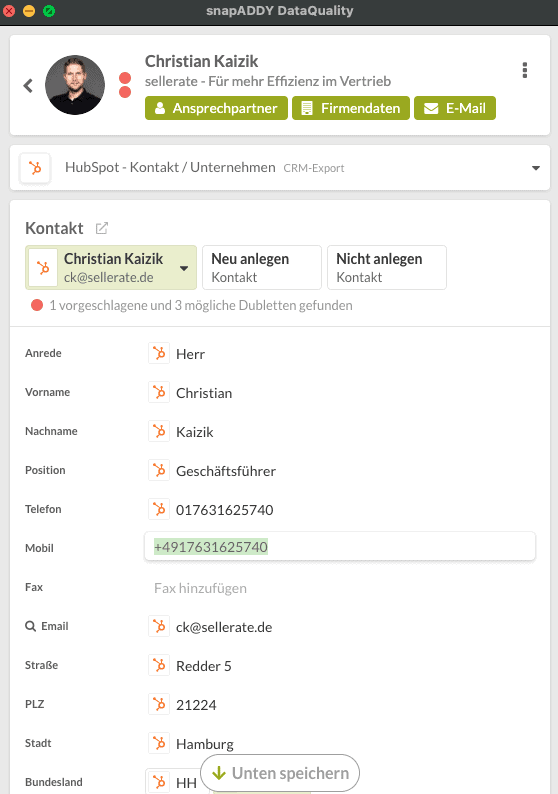Screen dimensions: 558x794
Task: Click the Telefon value 017631625740
Action: [x=224, y=510]
